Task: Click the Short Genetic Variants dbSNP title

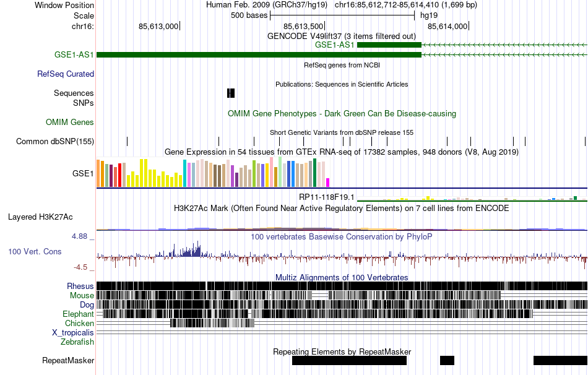Action: pos(342,132)
